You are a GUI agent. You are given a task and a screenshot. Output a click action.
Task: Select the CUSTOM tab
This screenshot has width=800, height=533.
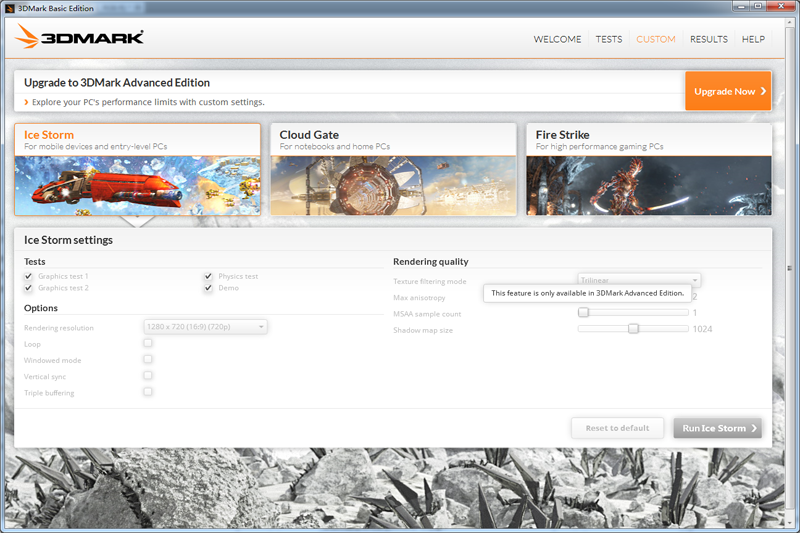(656, 39)
